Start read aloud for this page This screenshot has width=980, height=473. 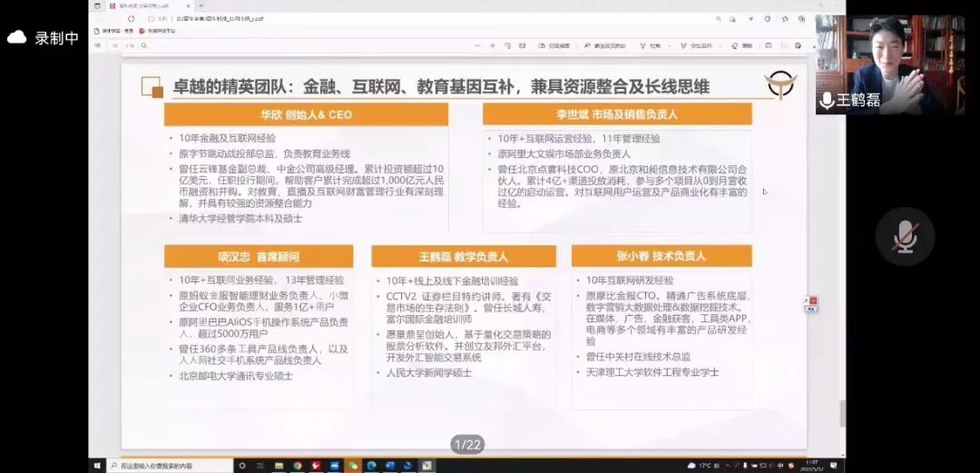tap(605, 45)
